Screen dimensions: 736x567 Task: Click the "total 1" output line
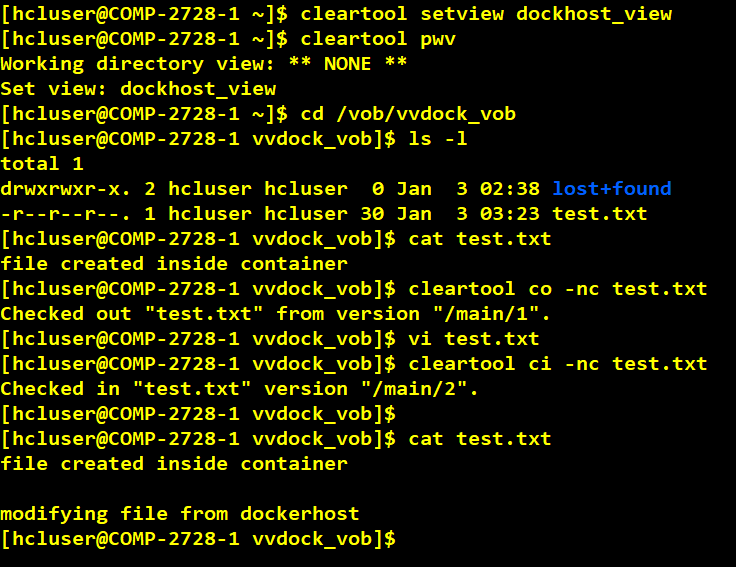42,164
